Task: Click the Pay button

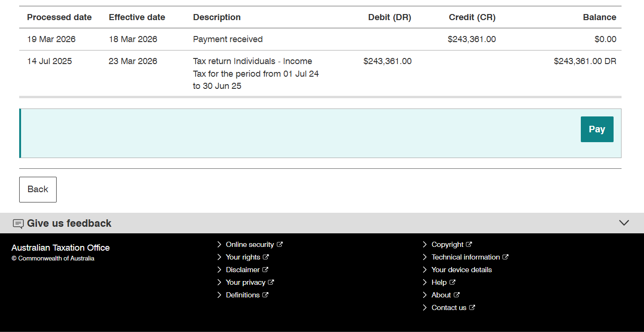Action: pyautogui.click(x=597, y=129)
